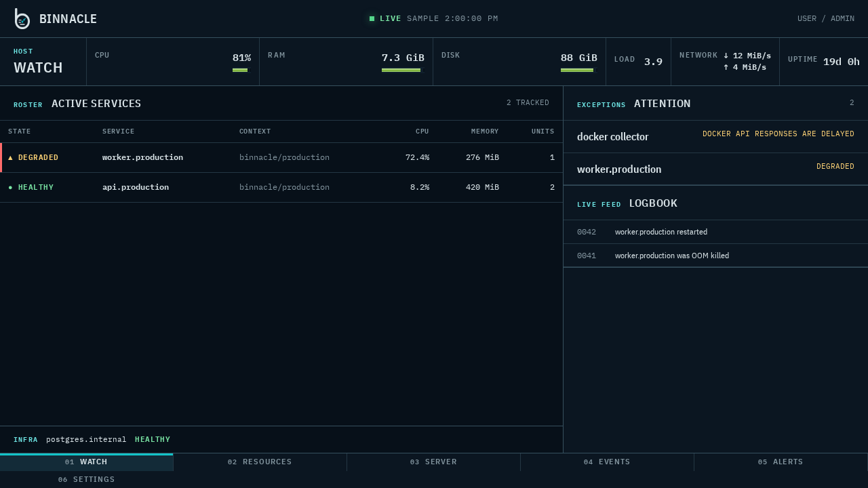Select the worker.production service row
The width and height of the screenshot is (868, 488).
[281, 158]
